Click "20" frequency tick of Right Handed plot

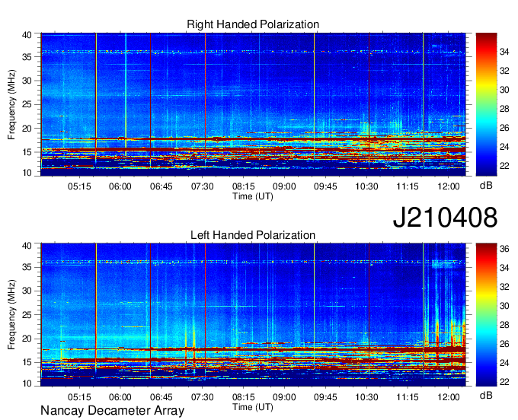click(x=27, y=129)
